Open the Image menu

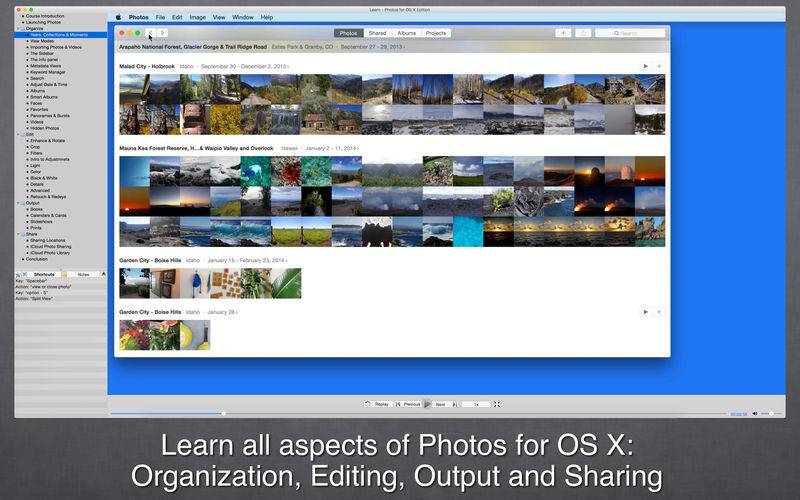coord(198,17)
